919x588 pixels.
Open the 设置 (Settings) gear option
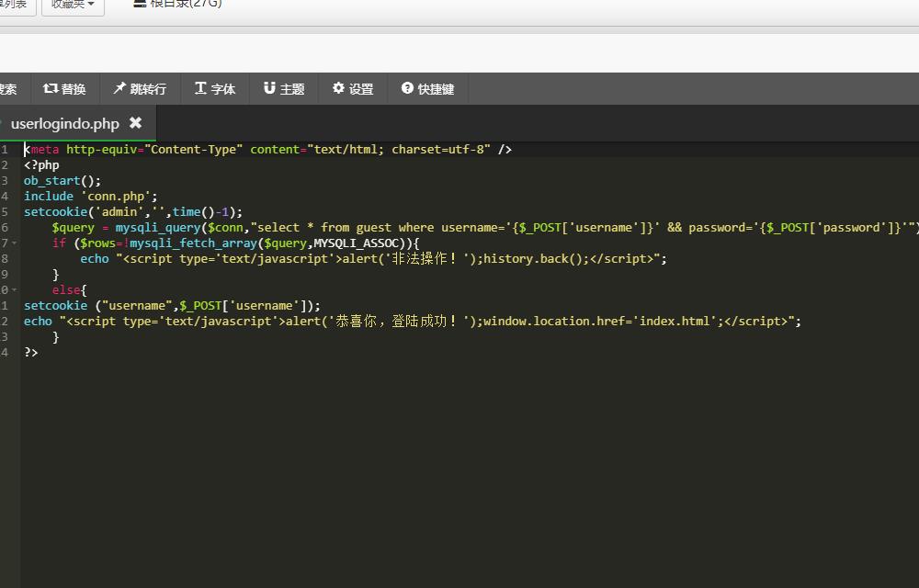353,89
